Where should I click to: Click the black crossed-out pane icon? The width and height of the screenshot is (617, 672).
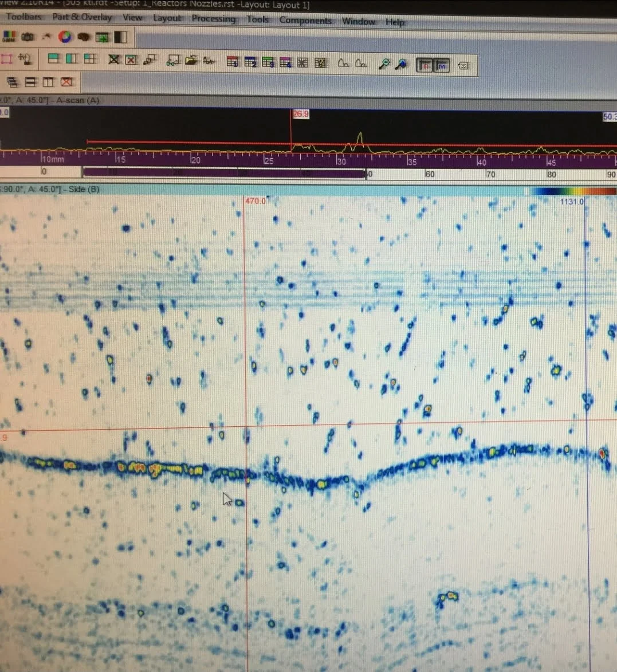(113, 59)
